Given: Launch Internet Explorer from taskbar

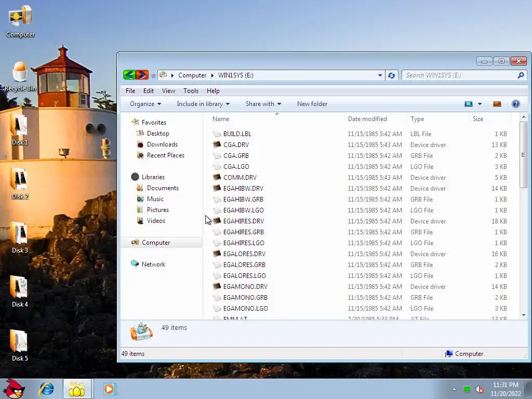Looking at the screenshot, I should [46, 389].
